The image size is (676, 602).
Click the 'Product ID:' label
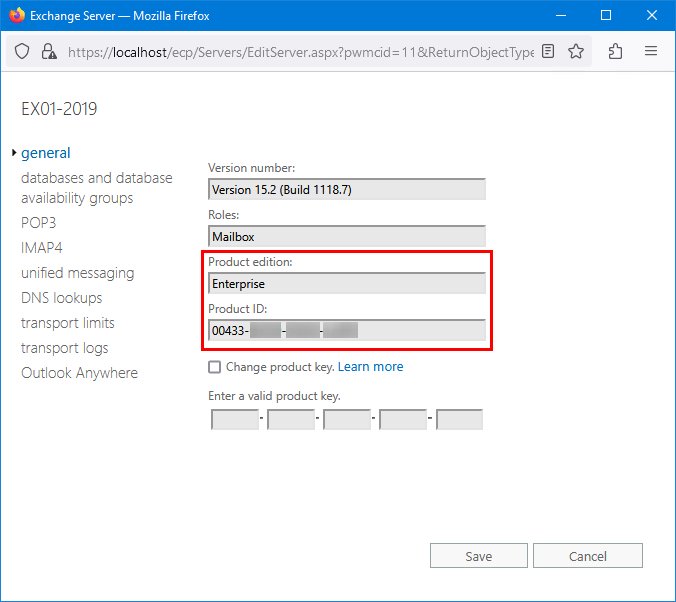click(238, 309)
